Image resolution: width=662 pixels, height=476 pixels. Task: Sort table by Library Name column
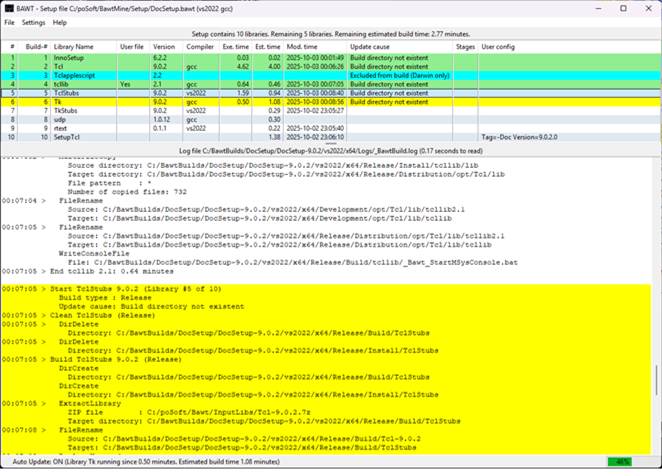(76, 46)
